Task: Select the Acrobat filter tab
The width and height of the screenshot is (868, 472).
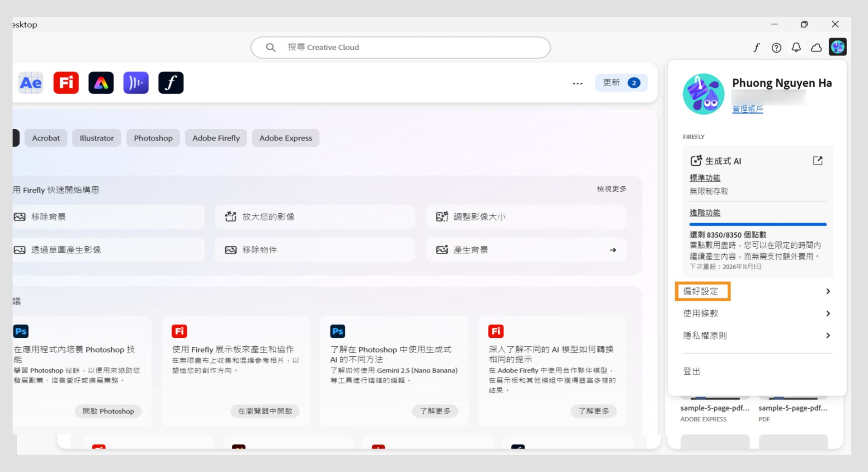Action: pos(46,138)
